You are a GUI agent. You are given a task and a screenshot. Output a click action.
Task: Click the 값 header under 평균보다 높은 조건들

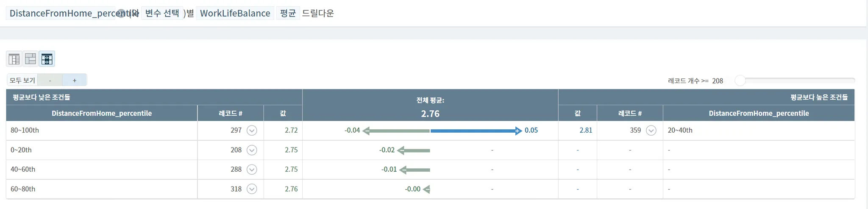pos(577,114)
